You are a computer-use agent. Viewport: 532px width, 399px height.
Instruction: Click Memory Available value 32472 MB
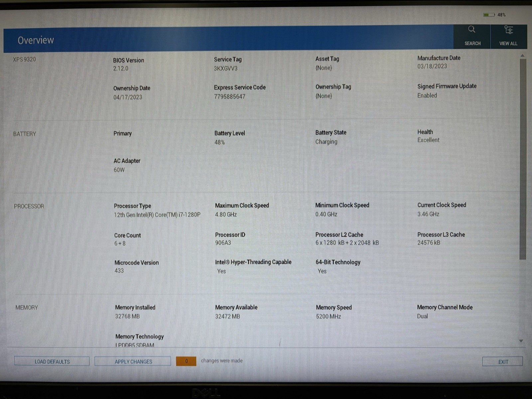[x=227, y=317]
